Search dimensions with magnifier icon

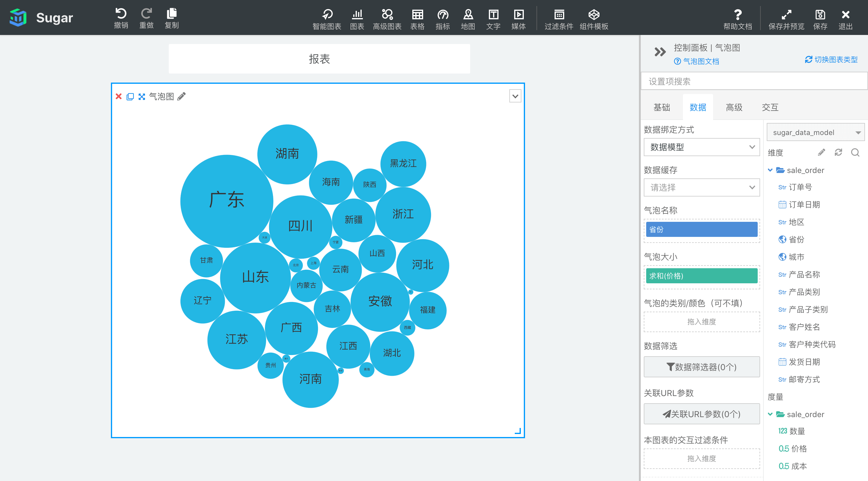pos(855,152)
